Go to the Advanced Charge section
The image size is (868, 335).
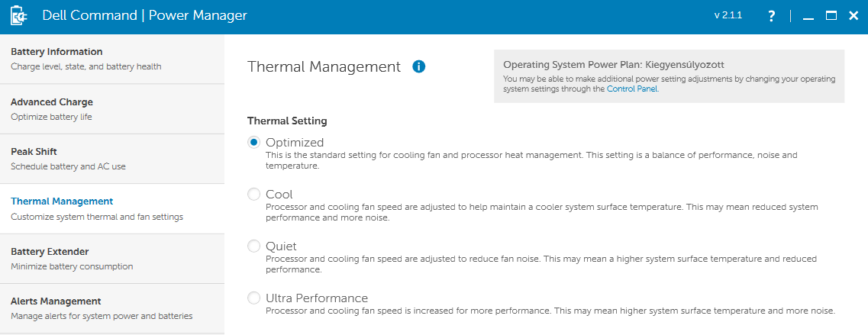[x=111, y=109]
